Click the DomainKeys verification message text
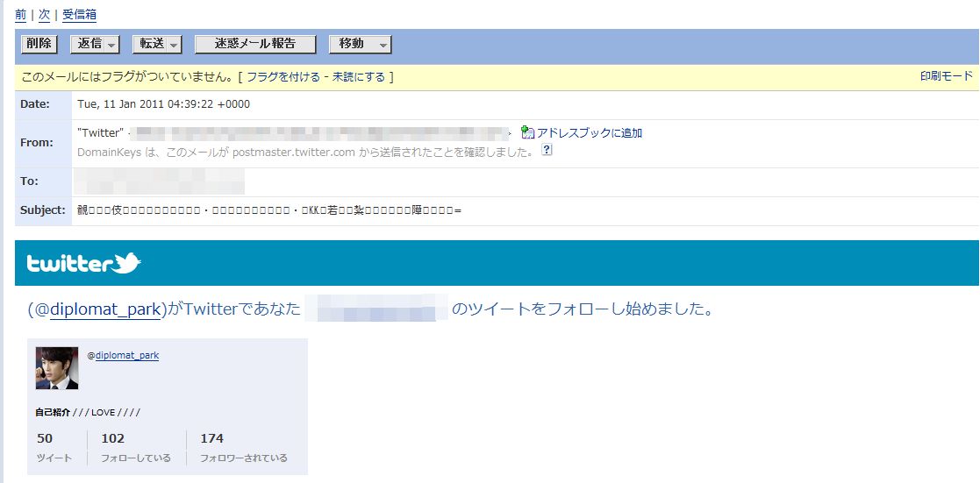This screenshot has width=980, height=483. (305, 152)
